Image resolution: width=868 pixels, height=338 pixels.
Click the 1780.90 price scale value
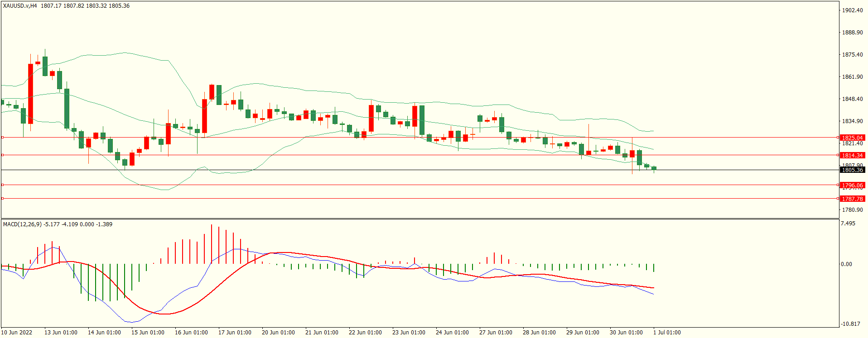click(852, 210)
